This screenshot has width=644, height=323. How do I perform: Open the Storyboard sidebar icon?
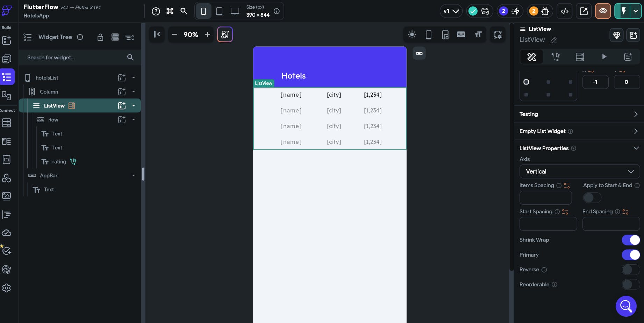(7, 95)
